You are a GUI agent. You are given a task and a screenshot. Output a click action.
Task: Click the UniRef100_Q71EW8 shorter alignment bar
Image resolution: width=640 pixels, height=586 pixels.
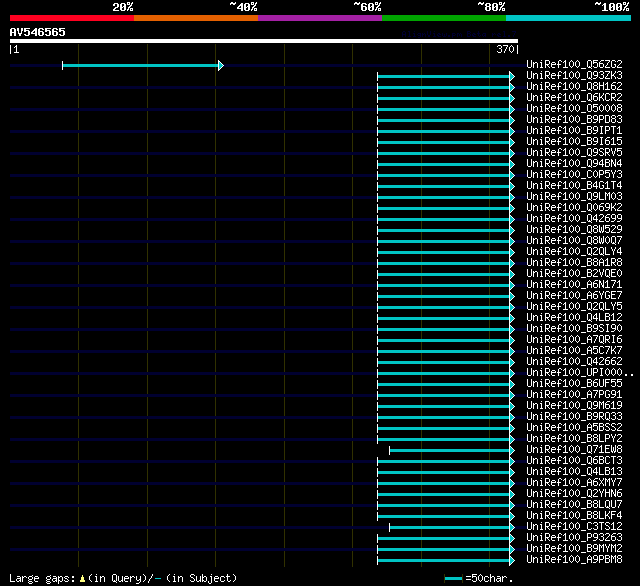[452, 451]
